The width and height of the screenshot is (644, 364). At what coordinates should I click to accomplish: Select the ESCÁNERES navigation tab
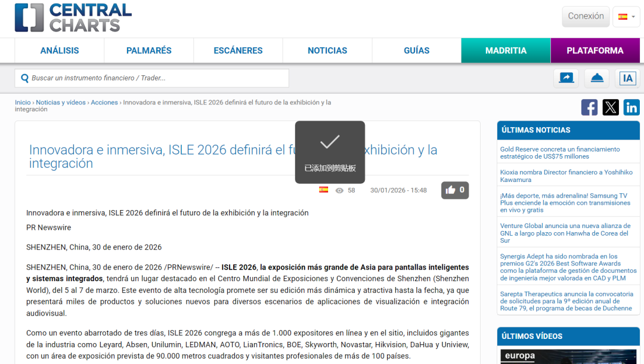coord(238,51)
